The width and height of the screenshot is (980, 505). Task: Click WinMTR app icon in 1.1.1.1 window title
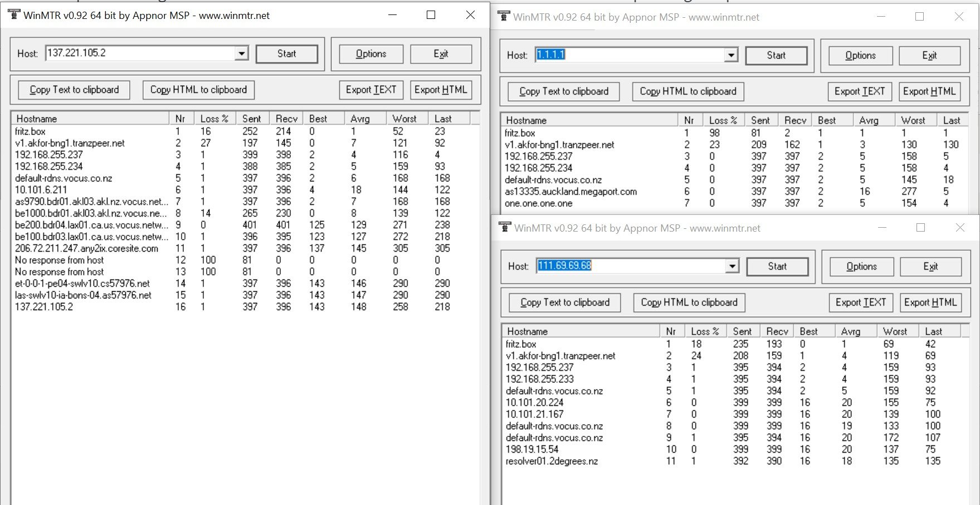pyautogui.click(x=504, y=17)
